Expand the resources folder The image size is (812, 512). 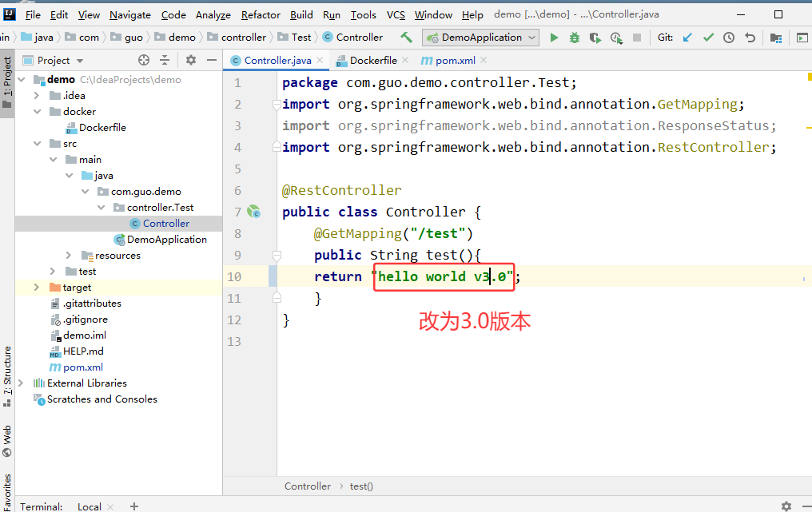pyautogui.click(x=69, y=256)
